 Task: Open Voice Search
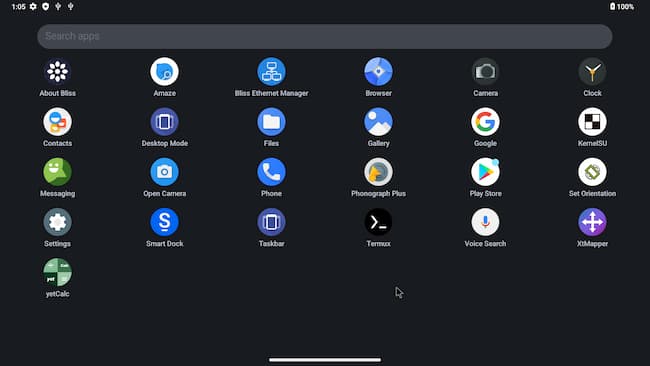(485, 222)
